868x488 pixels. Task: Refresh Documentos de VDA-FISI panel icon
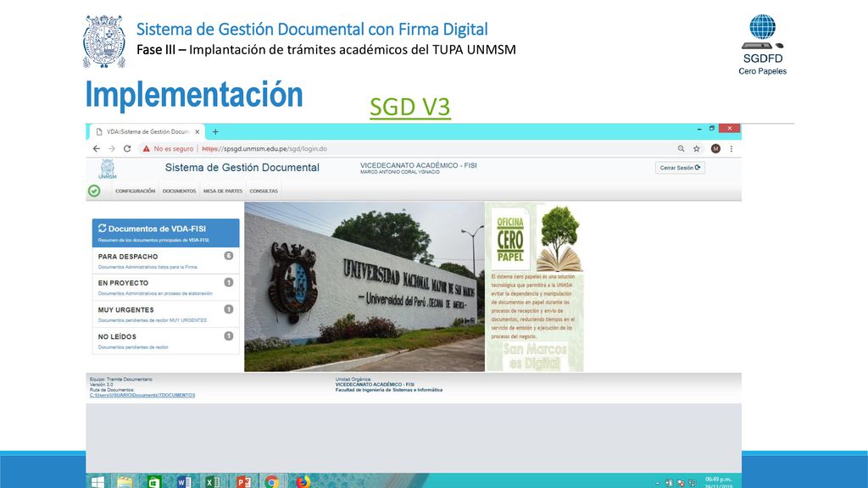point(102,228)
